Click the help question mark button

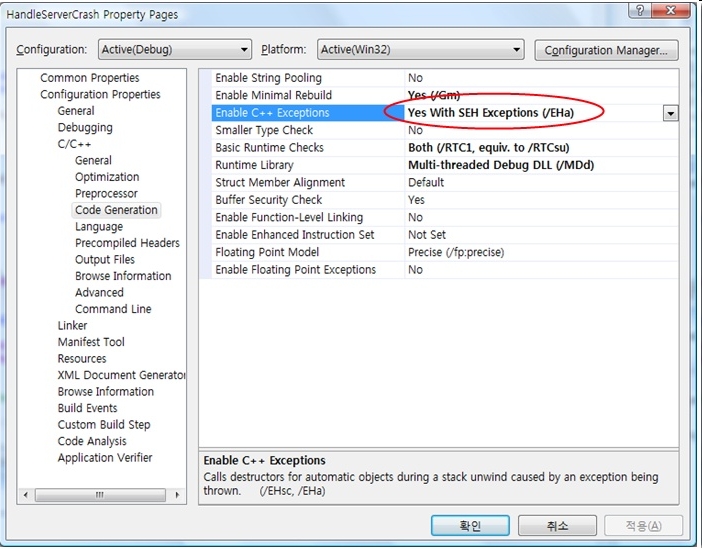click(636, 10)
